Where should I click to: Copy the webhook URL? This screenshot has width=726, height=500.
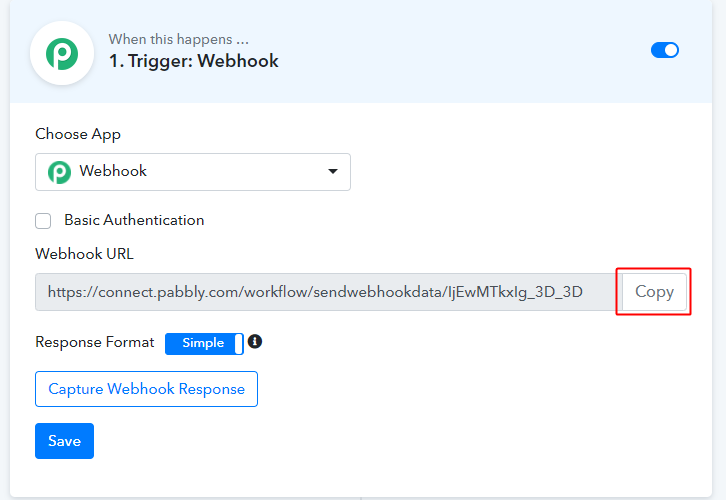(x=654, y=292)
